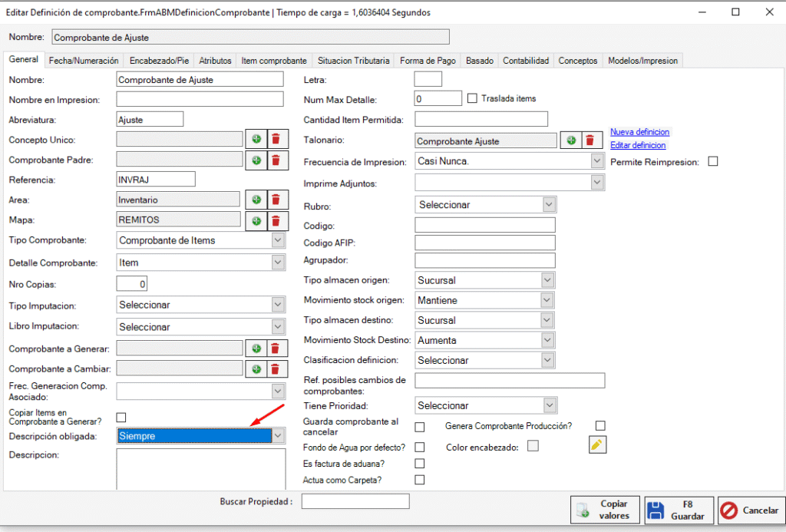Image resolution: width=786 pixels, height=532 pixels.
Task: Click the green add icon for Comprobante a Cambiar
Action: coord(256,369)
